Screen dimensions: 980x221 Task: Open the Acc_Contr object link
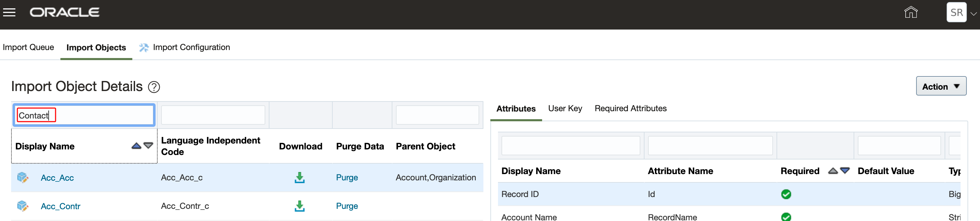pyautogui.click(x=60, y=206)
